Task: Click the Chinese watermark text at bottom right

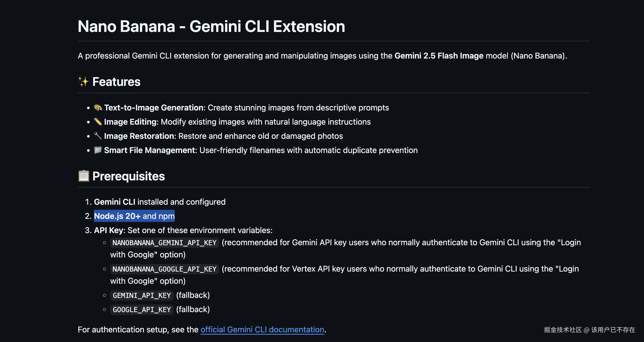Action: [x=589, y=330]
